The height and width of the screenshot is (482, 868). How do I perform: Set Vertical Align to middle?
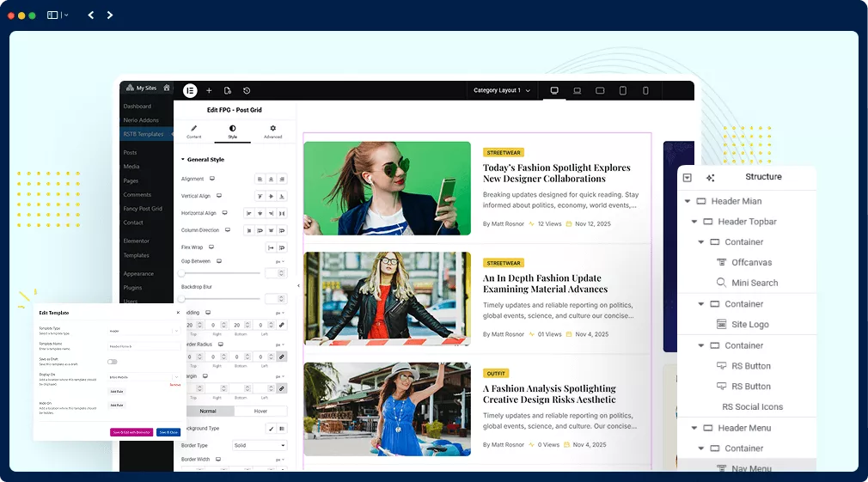coord(271,197)
